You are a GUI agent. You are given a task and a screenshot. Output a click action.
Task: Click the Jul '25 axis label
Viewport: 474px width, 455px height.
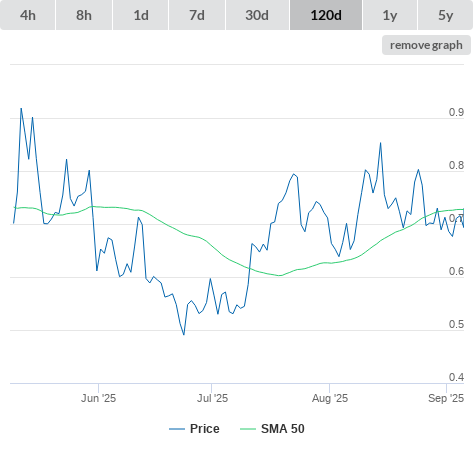point(212,398)
